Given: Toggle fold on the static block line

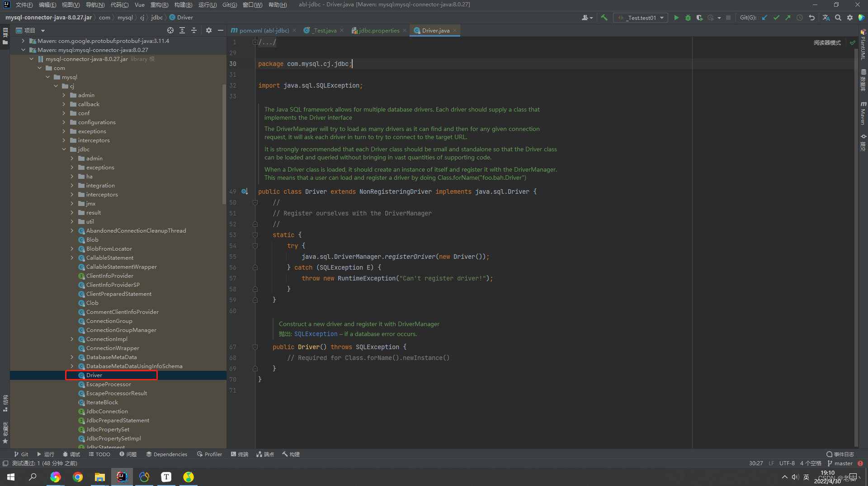Looking at the screenshot, I should (255, 235).
